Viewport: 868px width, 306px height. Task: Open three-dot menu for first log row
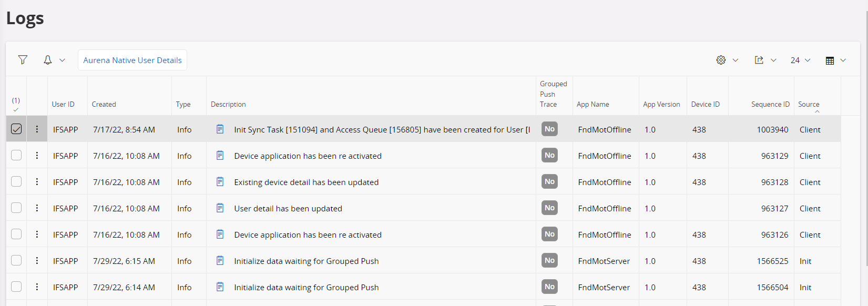click(37, 129)
